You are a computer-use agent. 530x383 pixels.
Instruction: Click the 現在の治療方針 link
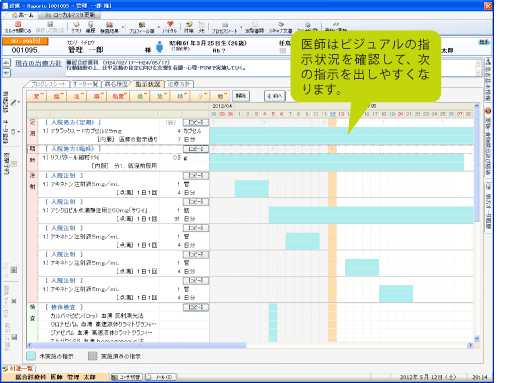(38, 63)
